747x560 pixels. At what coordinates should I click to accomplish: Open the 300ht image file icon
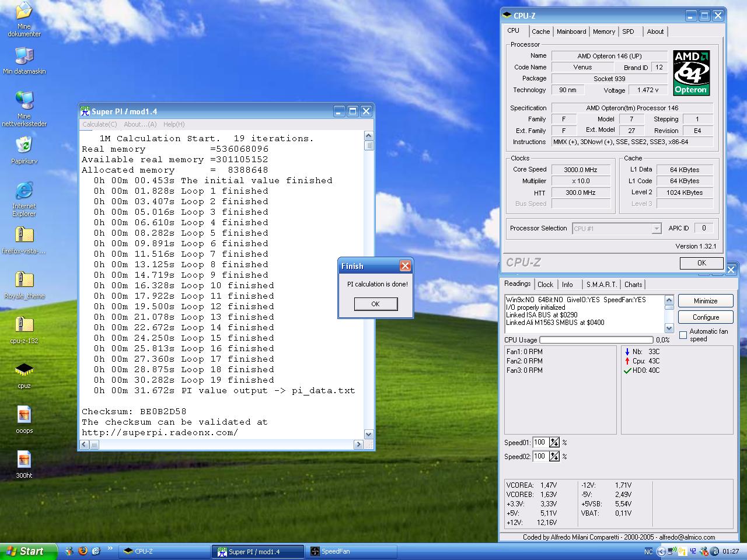pyautogui.click(x=24, y=465)
